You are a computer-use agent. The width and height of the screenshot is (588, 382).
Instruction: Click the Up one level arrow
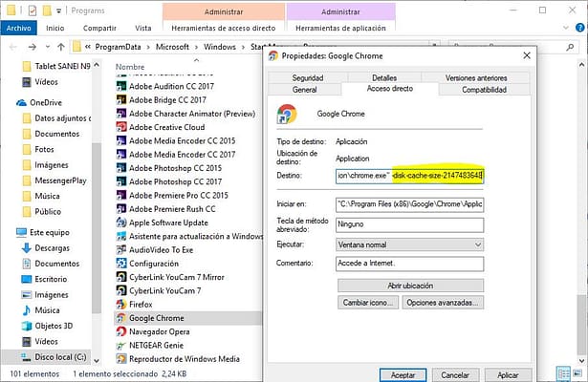[61, 47]
